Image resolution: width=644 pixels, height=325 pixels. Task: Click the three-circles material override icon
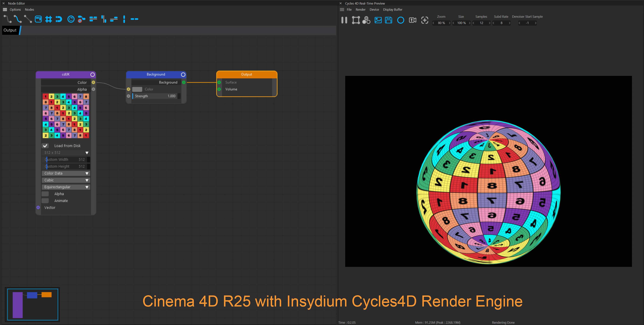click(367, 20)
